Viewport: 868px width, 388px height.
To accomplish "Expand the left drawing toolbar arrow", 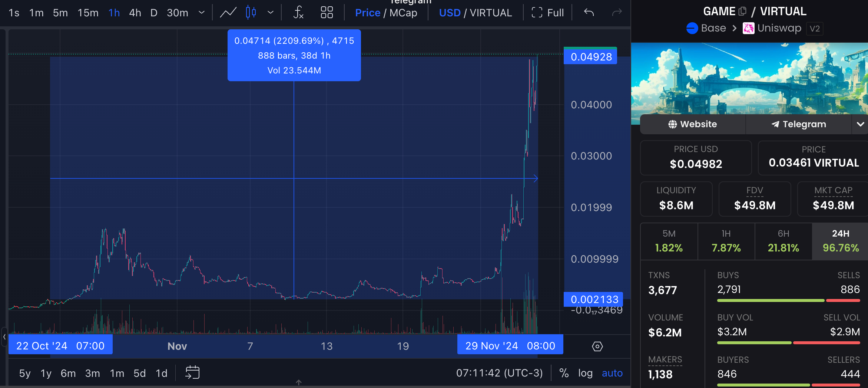I will [x=4, y=337].
